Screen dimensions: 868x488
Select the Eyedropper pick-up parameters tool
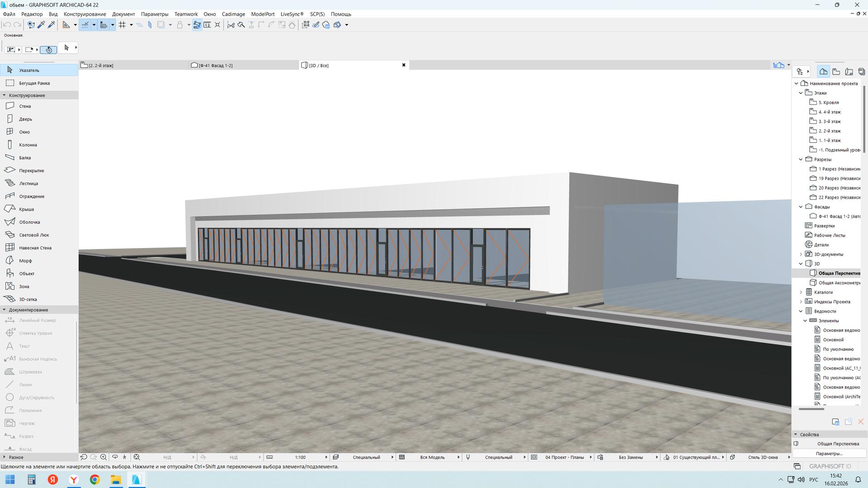41,25
